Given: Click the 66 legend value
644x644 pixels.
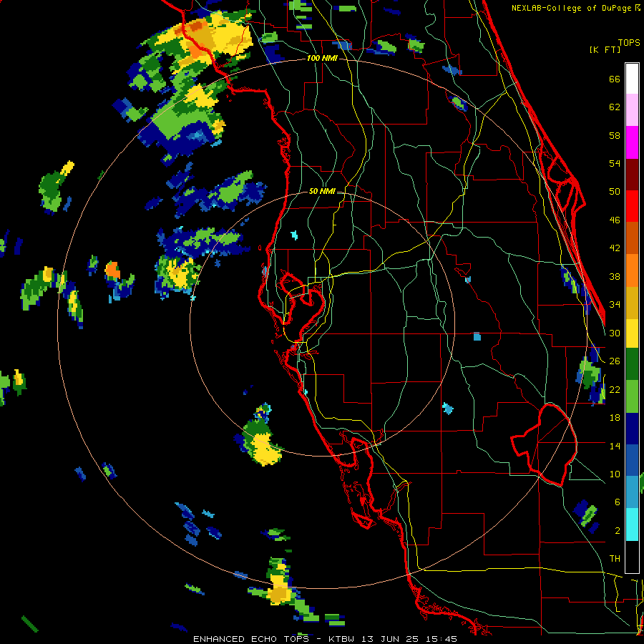Looking at the screenshot, I should click(615, 79).
